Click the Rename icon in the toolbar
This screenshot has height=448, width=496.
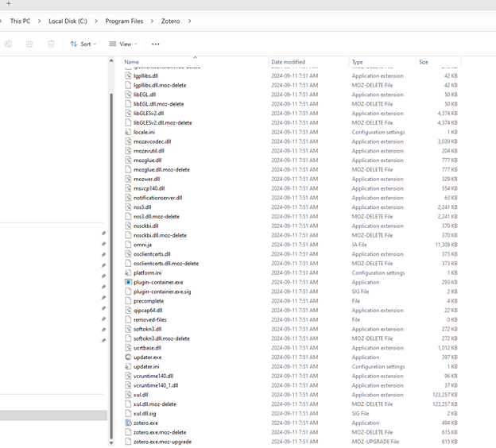[x=8, y=44]
